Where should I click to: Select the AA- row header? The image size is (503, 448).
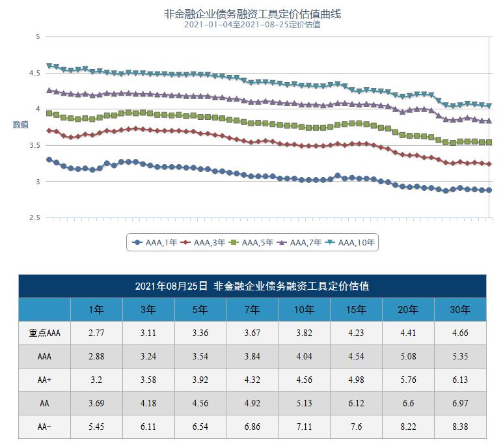click(x=44, y=427)
